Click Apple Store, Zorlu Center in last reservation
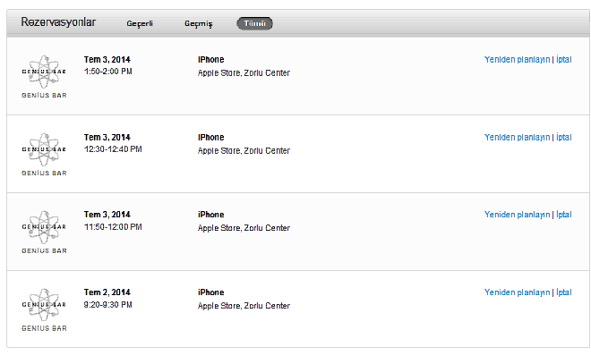 coord(244,306)
